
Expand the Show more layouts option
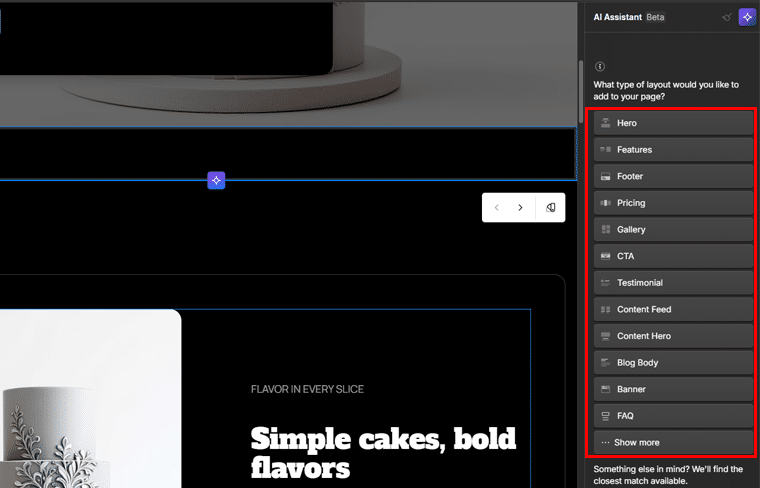[x=673, y=443]
